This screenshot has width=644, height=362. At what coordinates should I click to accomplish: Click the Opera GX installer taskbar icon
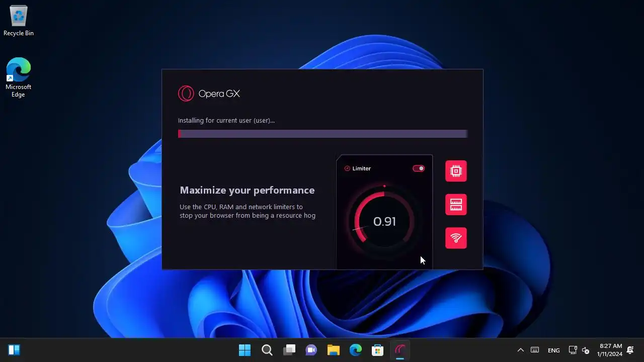coord(400,350)
